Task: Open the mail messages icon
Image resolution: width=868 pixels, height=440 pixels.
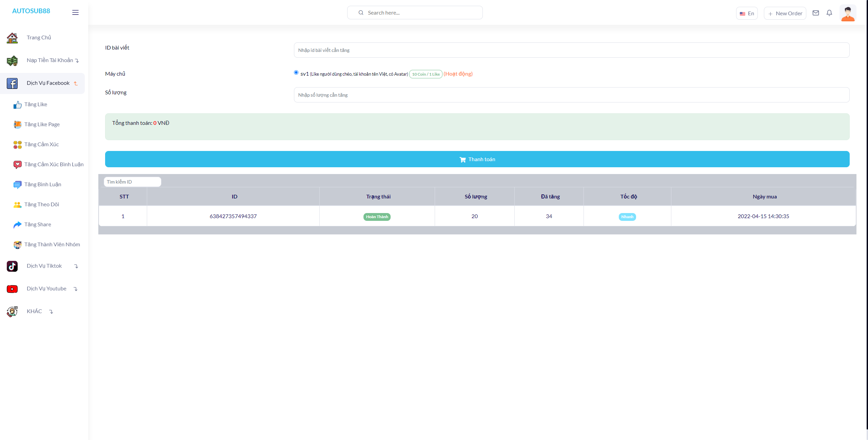Action: (816, 13)
